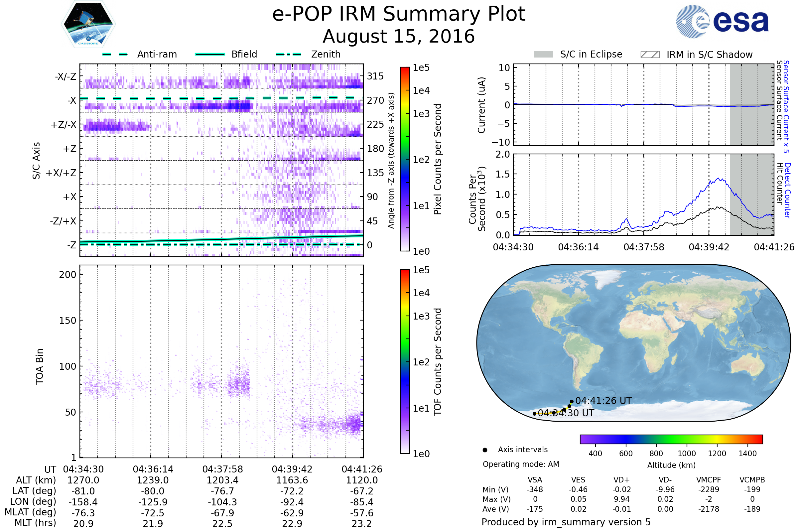Screen dimensions: 798x532
Task: Click the ESA logo
Action: (722, 22)
